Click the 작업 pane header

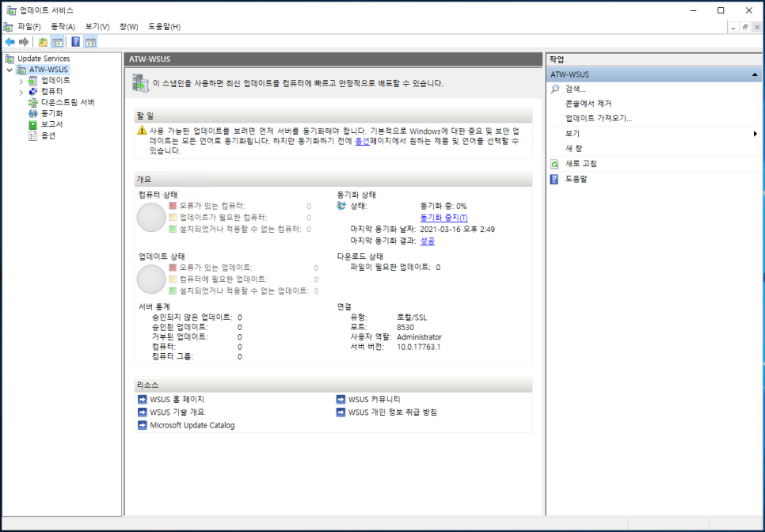654,59
